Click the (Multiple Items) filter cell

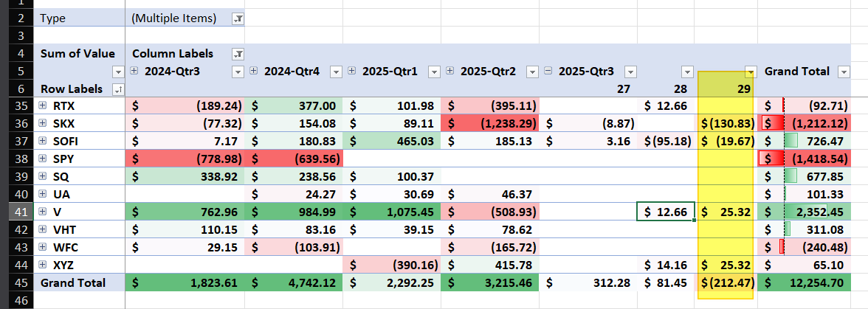[x=185, y=18]
